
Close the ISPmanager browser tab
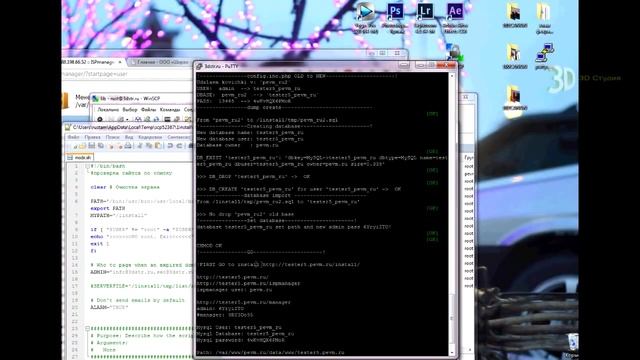tap(120, 62)
